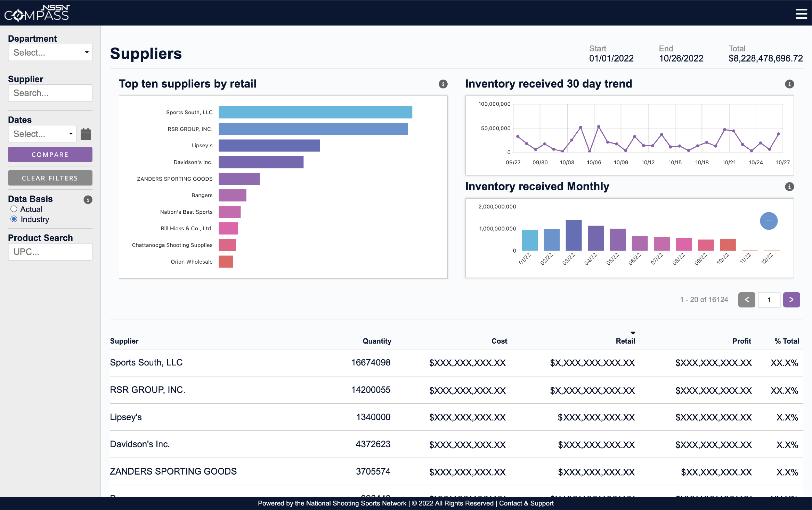Show info for Top ten suppliers chart
812x510 pixels.
(443, 84)
